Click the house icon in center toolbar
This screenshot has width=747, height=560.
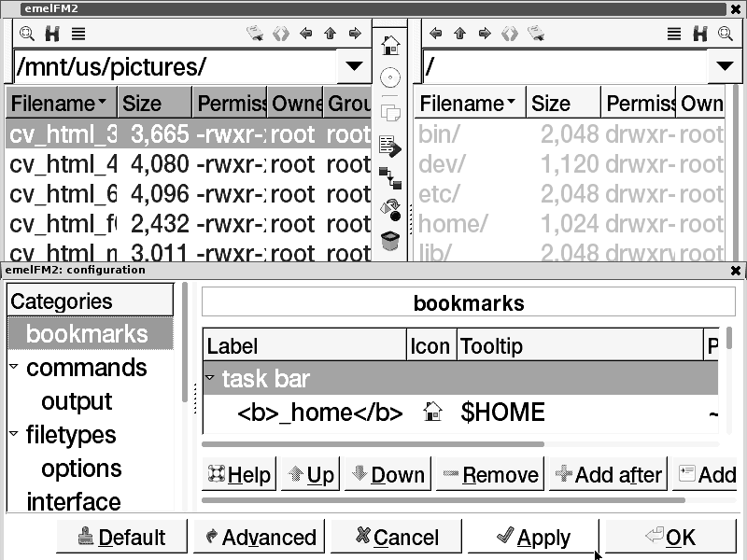390,46
